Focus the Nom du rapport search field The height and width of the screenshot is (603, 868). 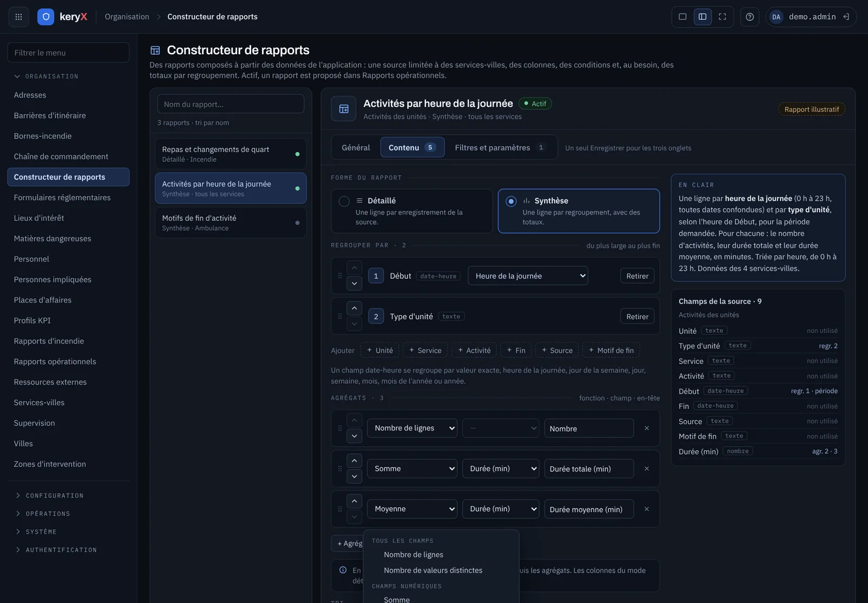(x=231, y=104)
